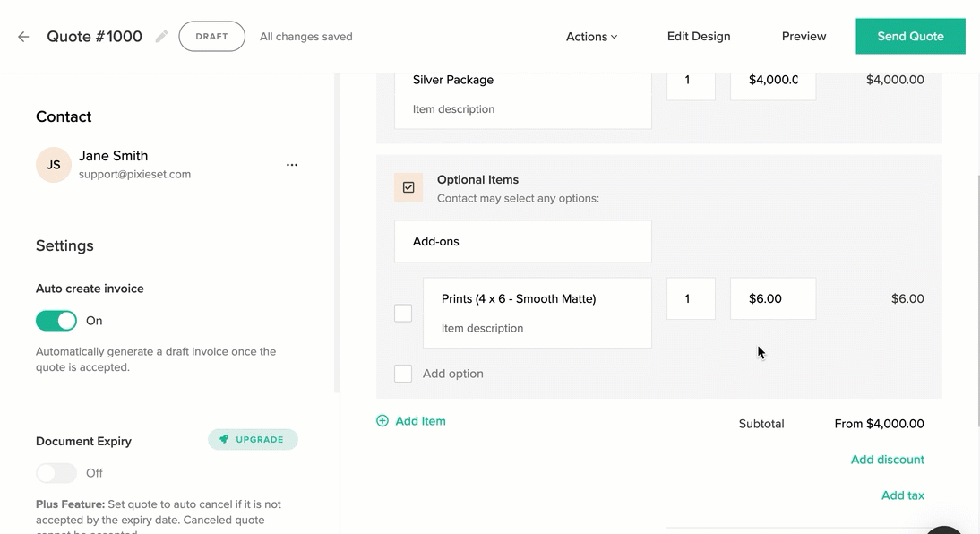Viewport: 980px width, 534px height.
Task: Click the pencil icon to rename quote
Action: tap(161, 36)
